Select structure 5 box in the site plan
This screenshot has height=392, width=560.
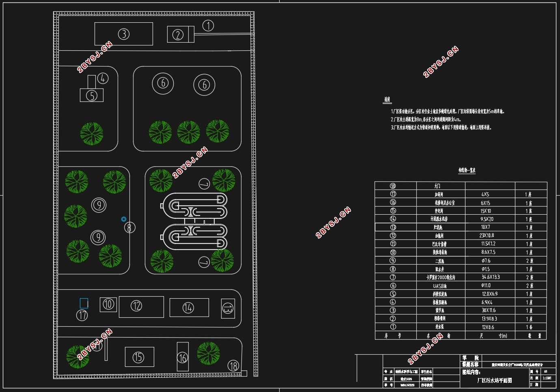click(x=92, y=95)
